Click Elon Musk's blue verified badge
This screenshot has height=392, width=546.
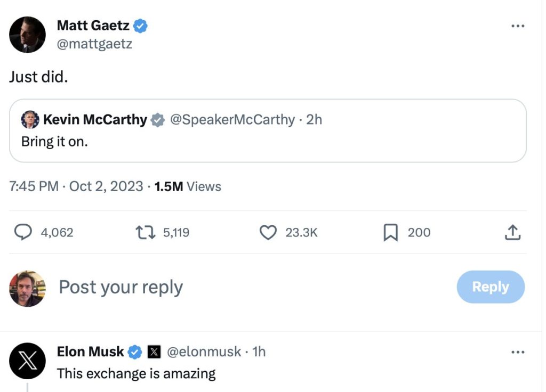click(x=135, y=352)
